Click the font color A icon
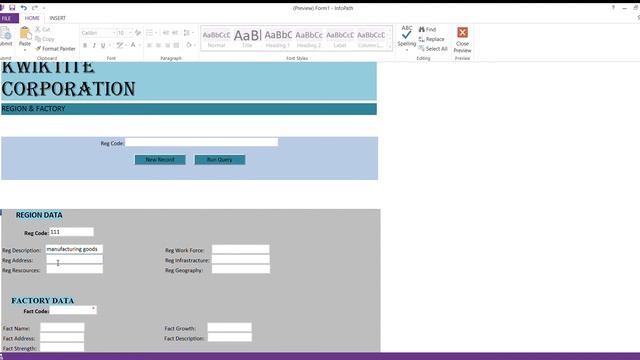The height and width of the screenshot is (360, 640). tap(133, 45)
